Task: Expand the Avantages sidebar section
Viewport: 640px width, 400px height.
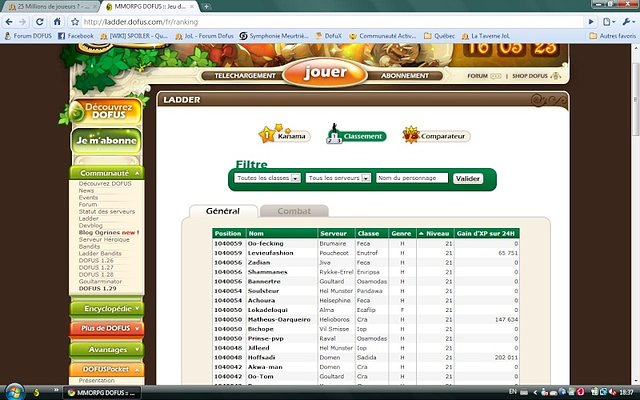Action: pyautogui.click(x=105, y=349)
